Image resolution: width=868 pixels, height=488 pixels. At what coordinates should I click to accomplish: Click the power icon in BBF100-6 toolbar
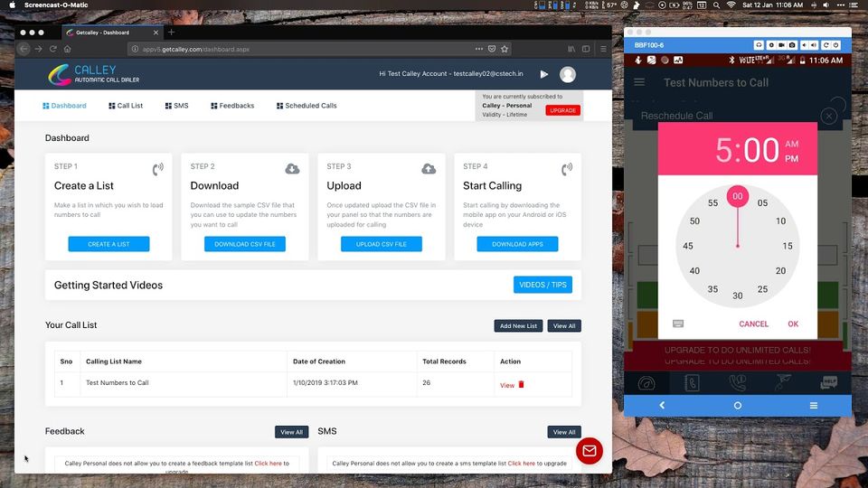pyautogui.click(x=835, y=45)
